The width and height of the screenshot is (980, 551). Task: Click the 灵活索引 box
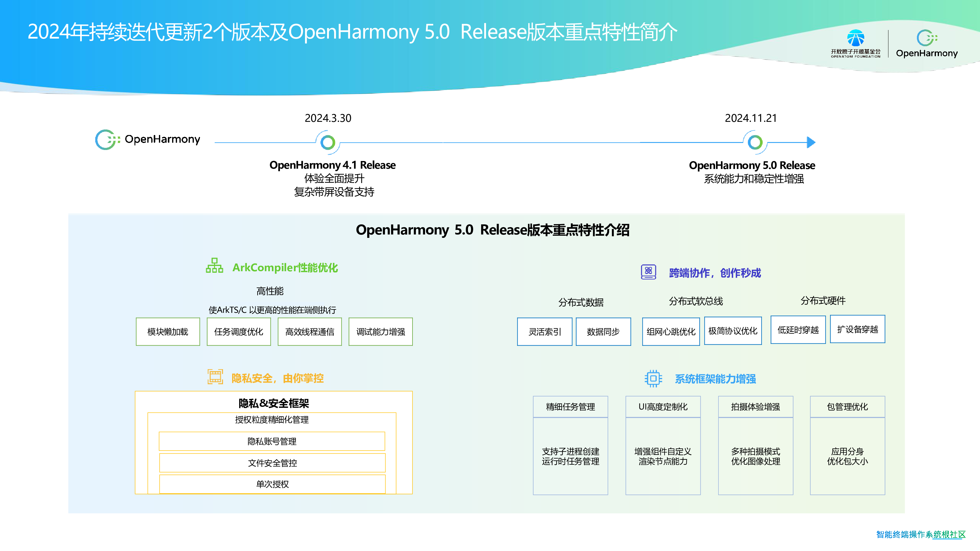[x=545, y=332]
